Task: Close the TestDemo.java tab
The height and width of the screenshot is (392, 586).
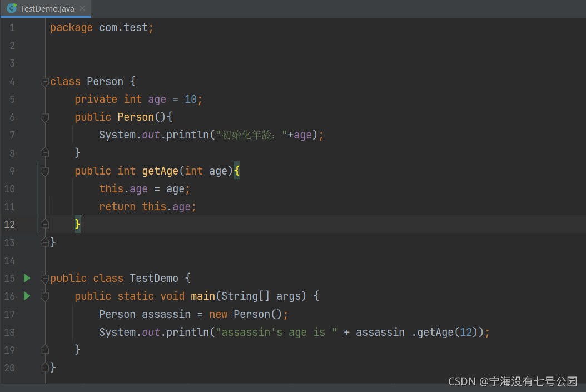Action: [82, 8]
